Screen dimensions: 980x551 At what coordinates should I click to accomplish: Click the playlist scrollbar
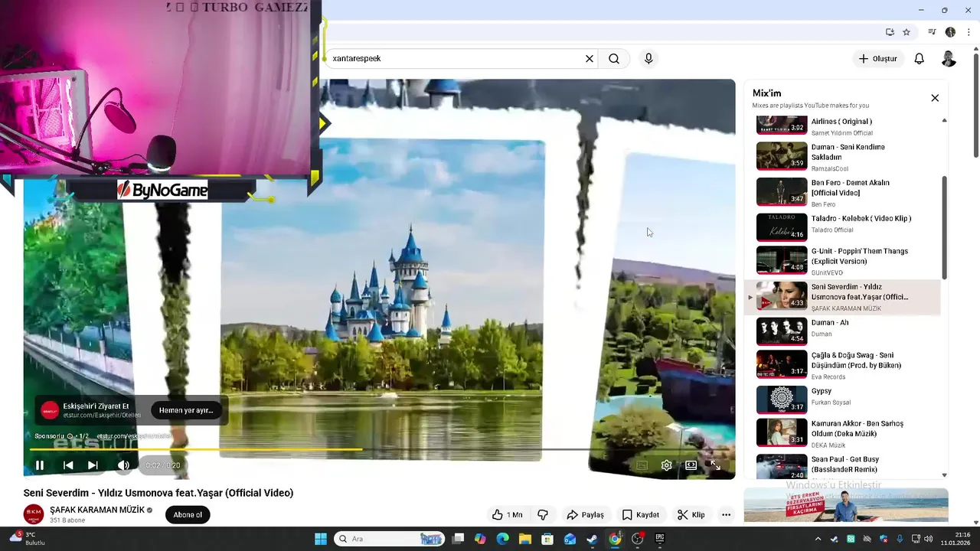[x=944, y=227]
